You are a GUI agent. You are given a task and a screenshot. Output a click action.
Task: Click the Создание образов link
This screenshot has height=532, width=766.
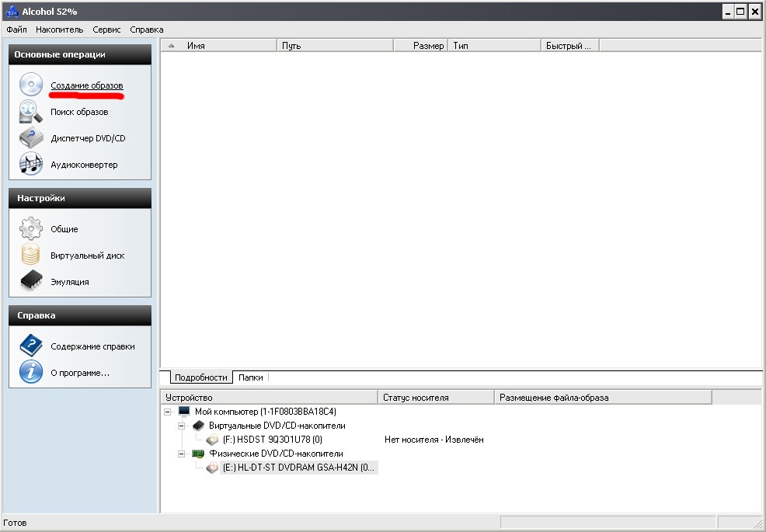(x=87, y=85)
